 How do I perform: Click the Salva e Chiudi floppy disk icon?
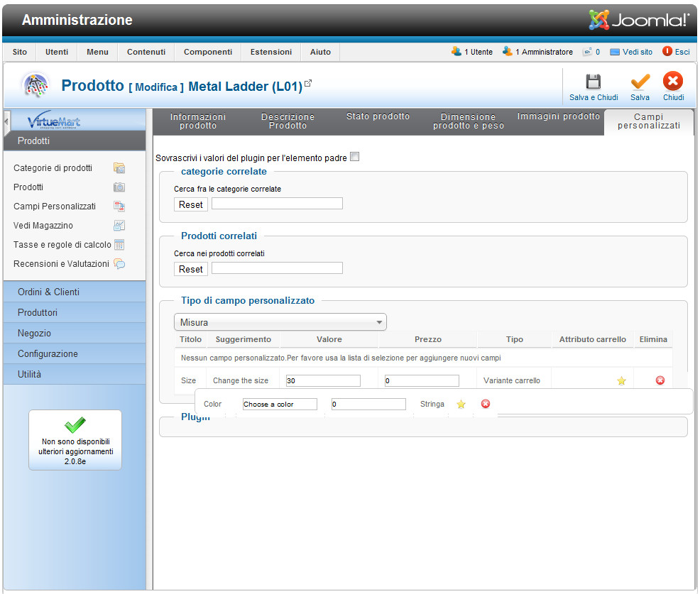click(x=593, y=82)
